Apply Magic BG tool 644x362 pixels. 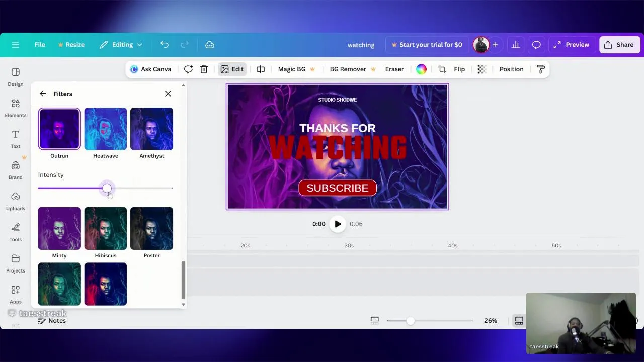click(x=296, y=69)
